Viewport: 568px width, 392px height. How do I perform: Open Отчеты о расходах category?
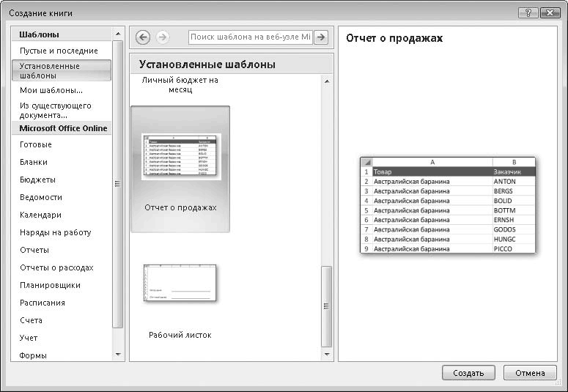pyautogui.click(x=56, y=267)
